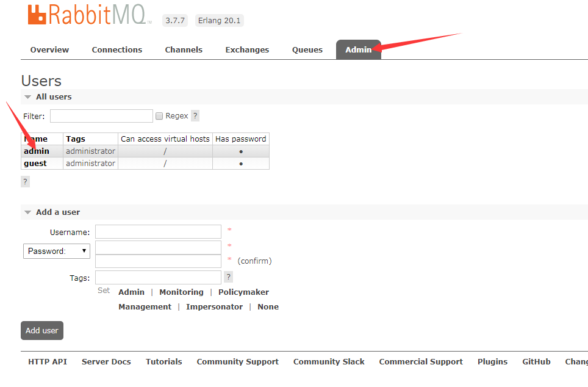Click virtual host slash in guest row
The image size is (588, 387).
165,164
